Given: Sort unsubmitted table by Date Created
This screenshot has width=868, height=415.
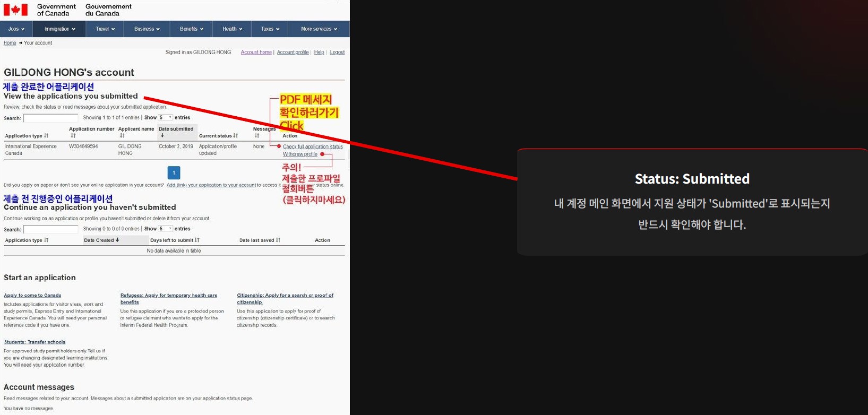Looking at the screenshot, I should coord(117,240).
